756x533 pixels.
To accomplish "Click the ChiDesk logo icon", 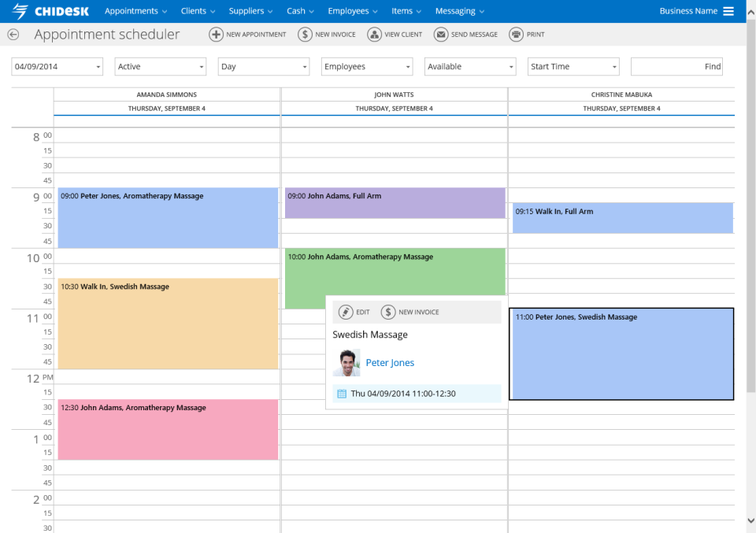I will click(x=20, y=10).
